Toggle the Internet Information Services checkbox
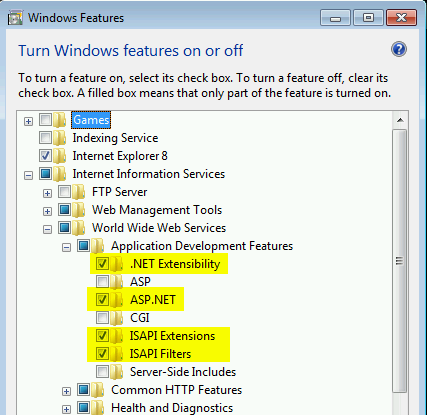 pos(45,173)
